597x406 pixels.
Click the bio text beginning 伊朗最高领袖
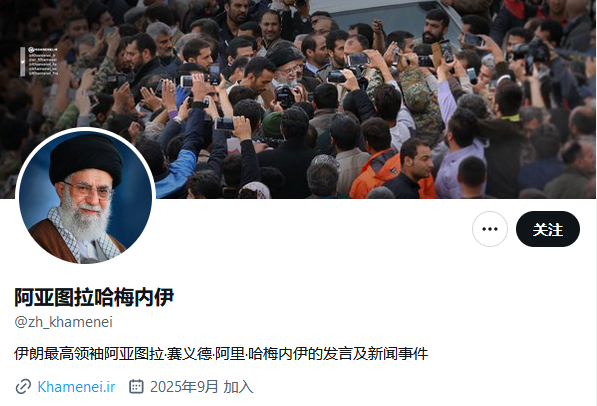[221, 354]
